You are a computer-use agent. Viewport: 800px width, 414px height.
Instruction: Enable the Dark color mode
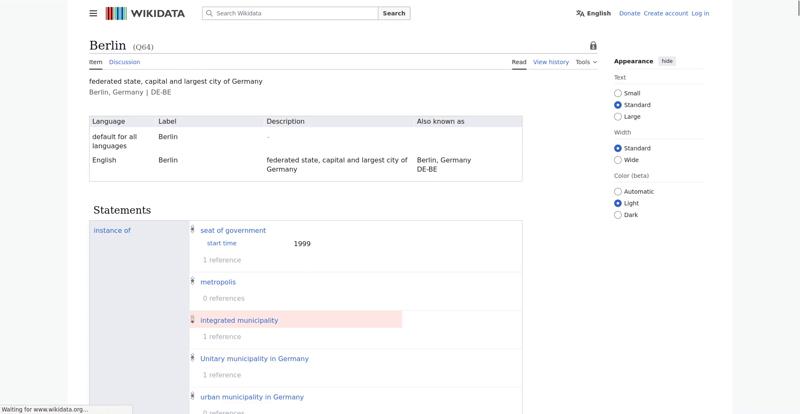618,215
